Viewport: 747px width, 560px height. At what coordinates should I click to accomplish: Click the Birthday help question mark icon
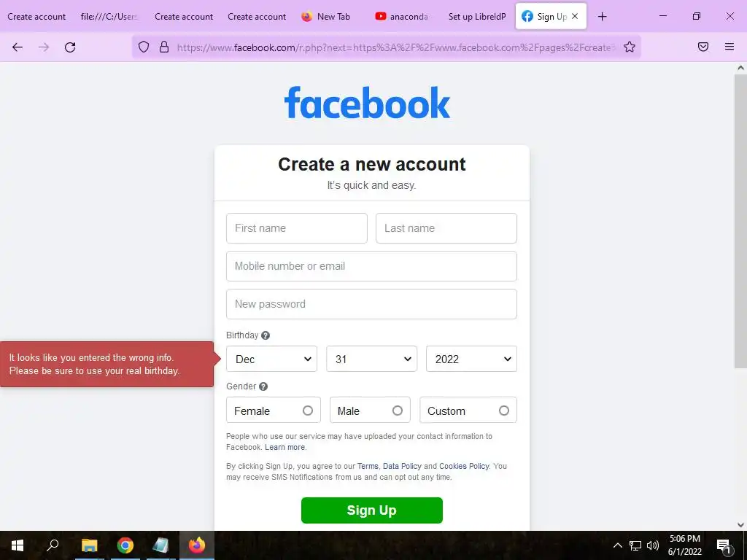pyautogui.click(x=266, y=335)
